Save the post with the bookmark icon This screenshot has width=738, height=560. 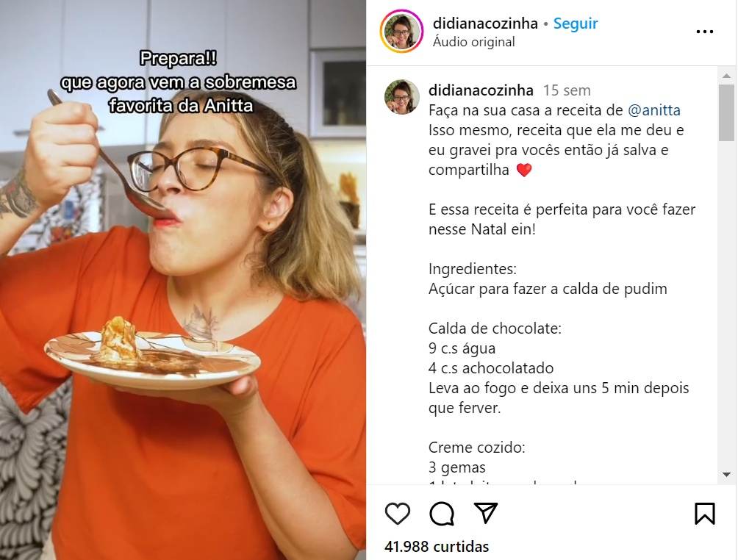[x=705, y=514]
